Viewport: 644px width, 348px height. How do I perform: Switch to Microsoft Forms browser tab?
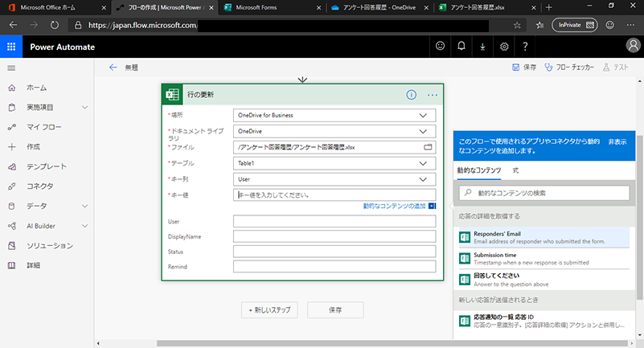click(x=273, y=7)
